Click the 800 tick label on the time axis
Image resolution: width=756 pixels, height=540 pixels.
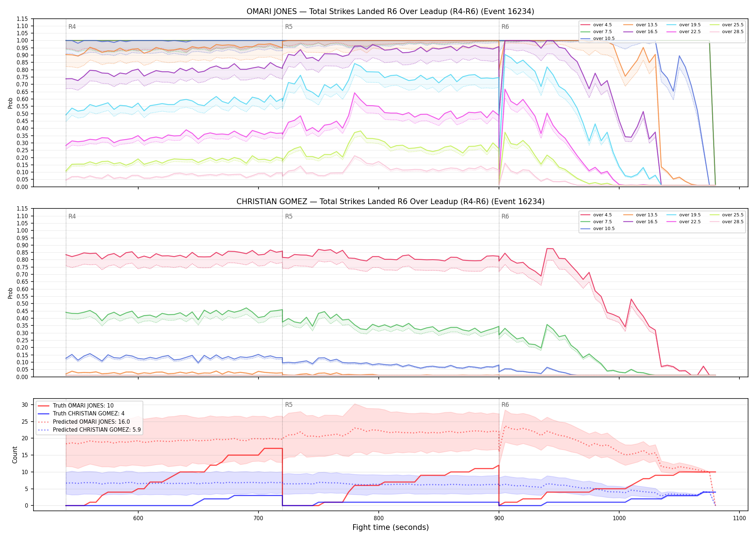coord(379,518)
